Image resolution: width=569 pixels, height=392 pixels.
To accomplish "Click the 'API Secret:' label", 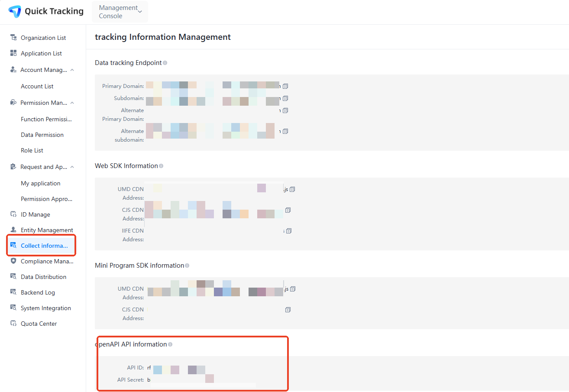I will coord(130,380).
